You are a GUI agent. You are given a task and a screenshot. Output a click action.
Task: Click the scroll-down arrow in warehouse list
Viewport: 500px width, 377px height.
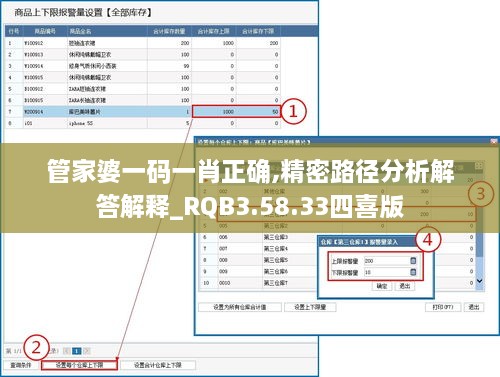point(479,281)
